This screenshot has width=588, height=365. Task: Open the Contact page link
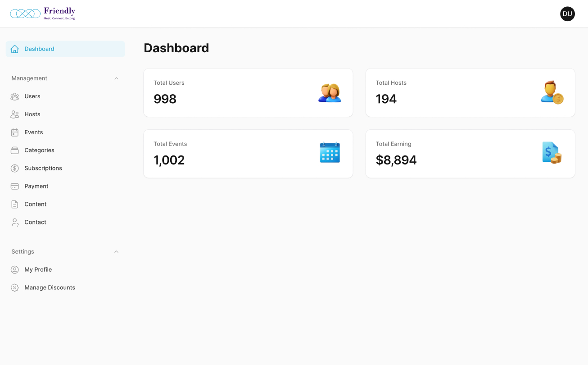[35, 223]
